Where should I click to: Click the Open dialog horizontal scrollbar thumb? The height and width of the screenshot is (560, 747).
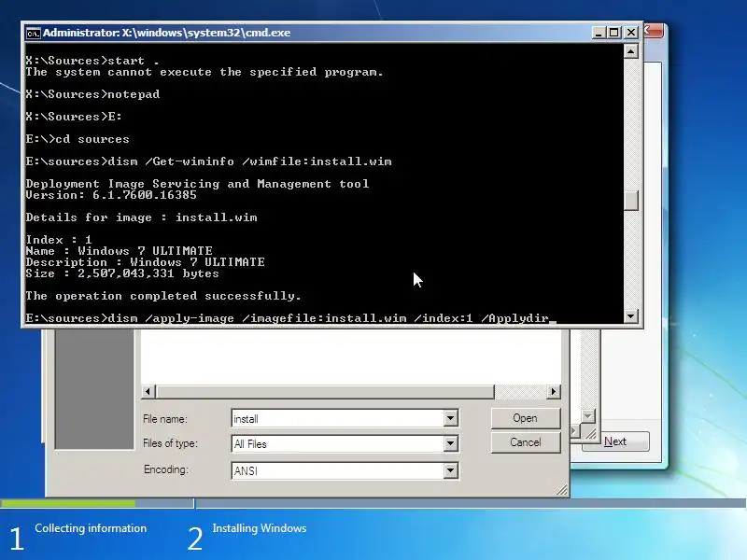(324, 391)
